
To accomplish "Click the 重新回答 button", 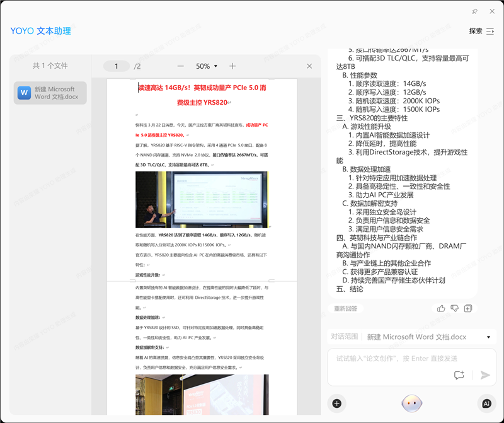I will coord(346,309).
